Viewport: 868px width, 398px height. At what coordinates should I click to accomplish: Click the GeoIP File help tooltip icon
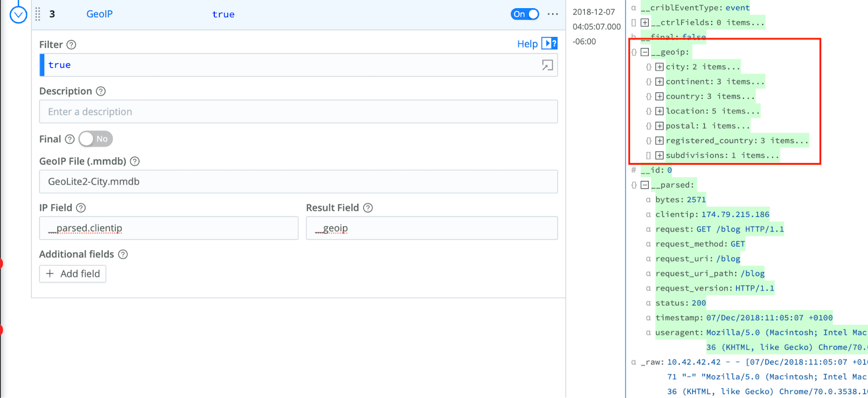[x=135, y=161]
